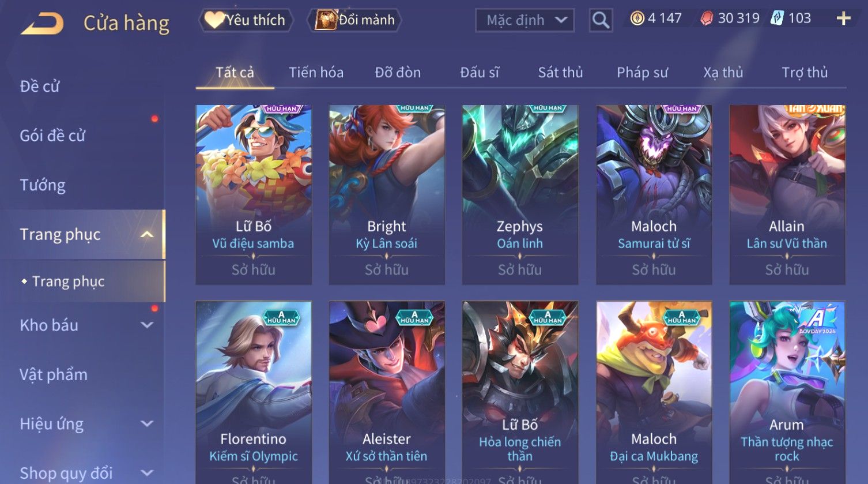Tap the red ruby currency icon

point(707,18)
